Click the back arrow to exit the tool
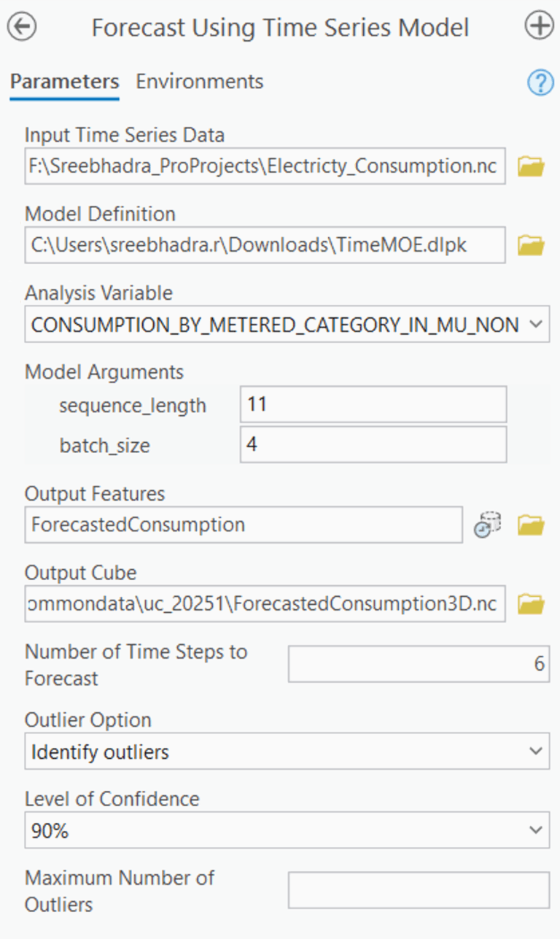This screenshot has height=939, width=560. point(21,26)
